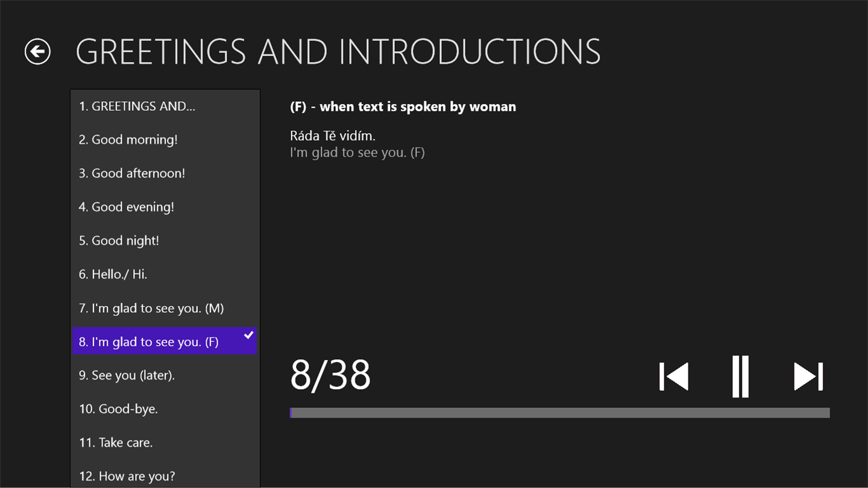Click the back arrow icon
This screenshot has height=488, width=868.
pos(37,51)
